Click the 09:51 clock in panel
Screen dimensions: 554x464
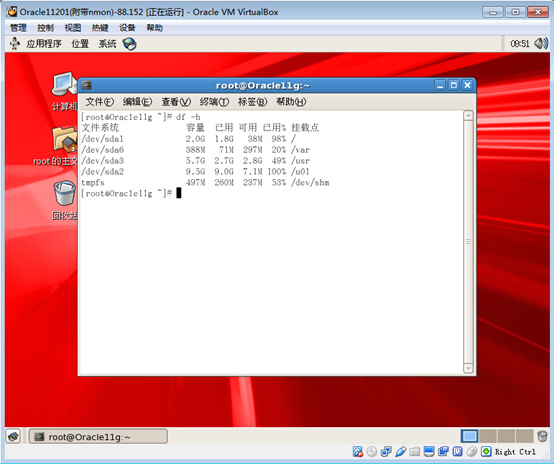520,44
